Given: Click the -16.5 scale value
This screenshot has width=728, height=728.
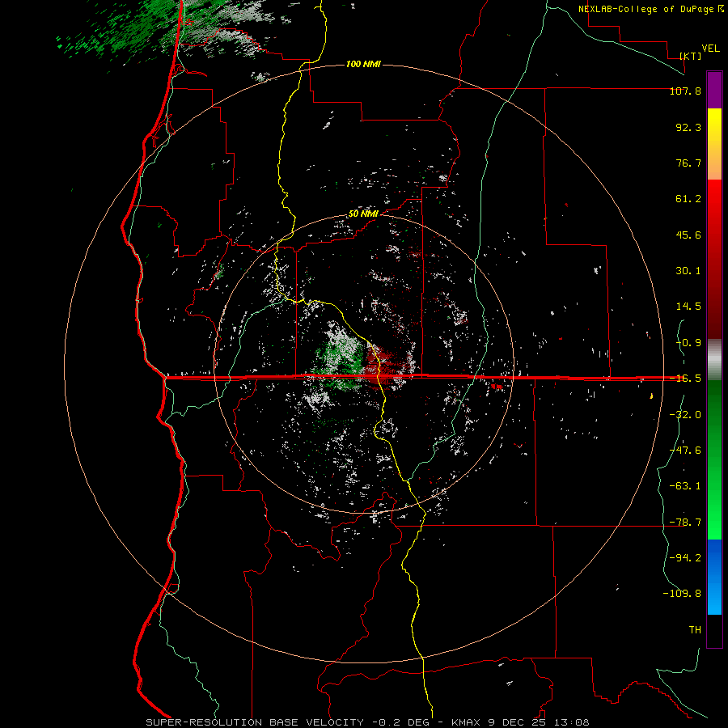Looking at the screenshot, I should click(x=685, y=379).
